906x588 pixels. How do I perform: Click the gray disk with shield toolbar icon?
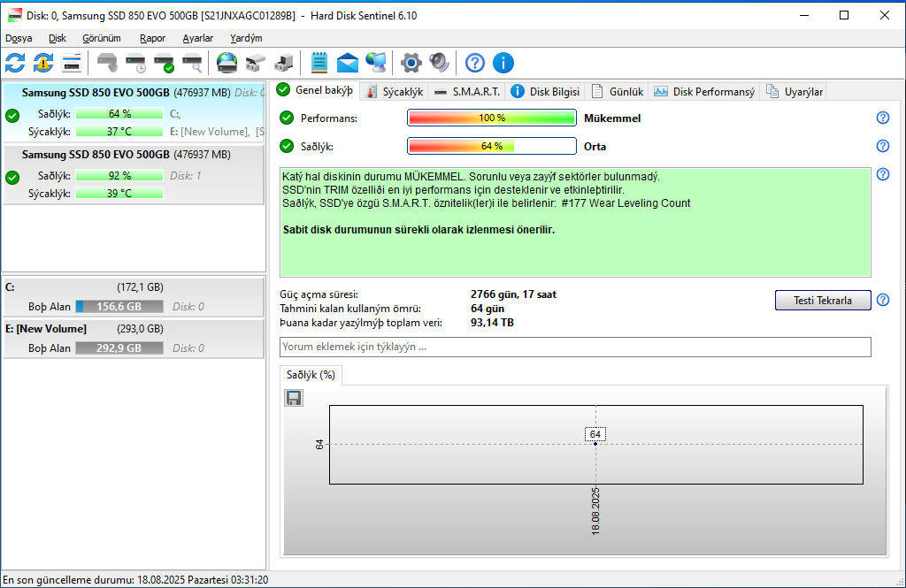click(107, 63)
